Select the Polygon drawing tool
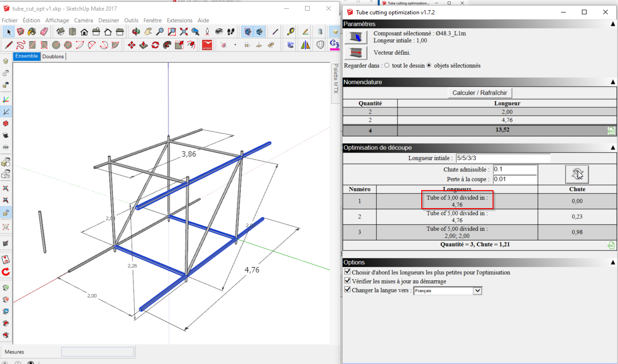Image resolution: width=618 pixels, height=364 pixels. [x=68, y=45]
